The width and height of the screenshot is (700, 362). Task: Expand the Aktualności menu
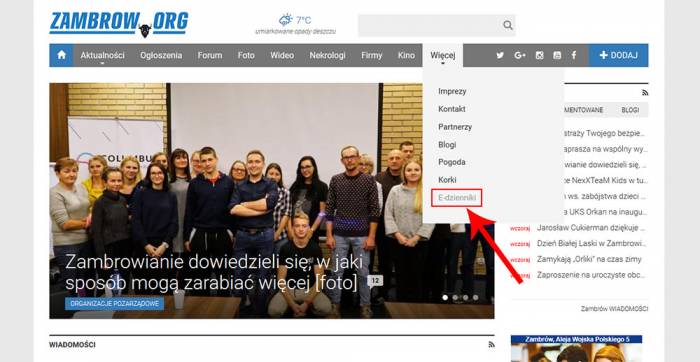102,55
